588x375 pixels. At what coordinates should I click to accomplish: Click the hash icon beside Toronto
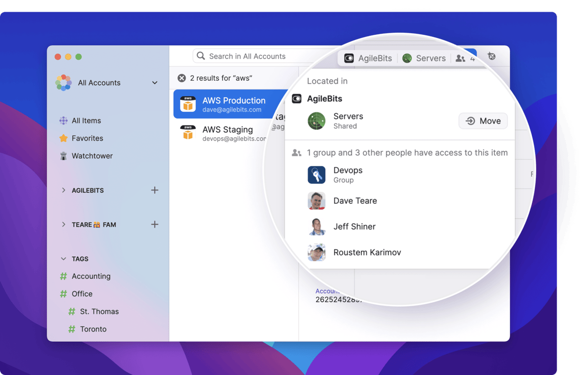(72, 329)
